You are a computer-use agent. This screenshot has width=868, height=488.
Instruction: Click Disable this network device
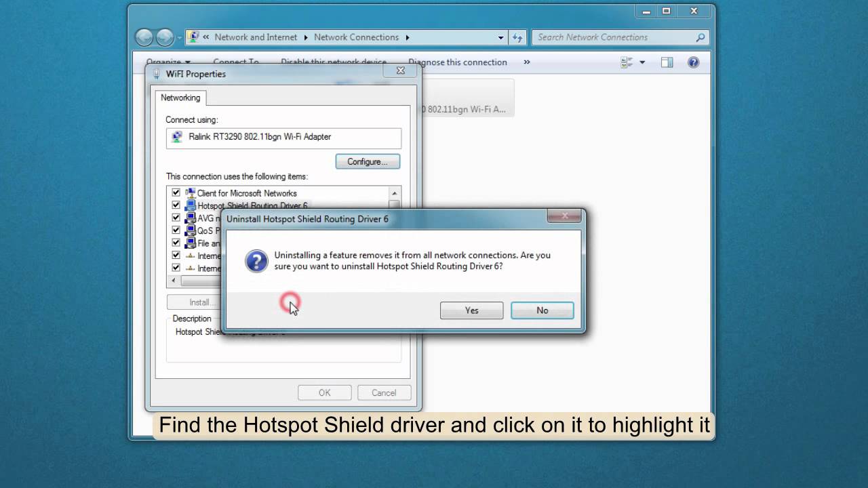(334, 62)
